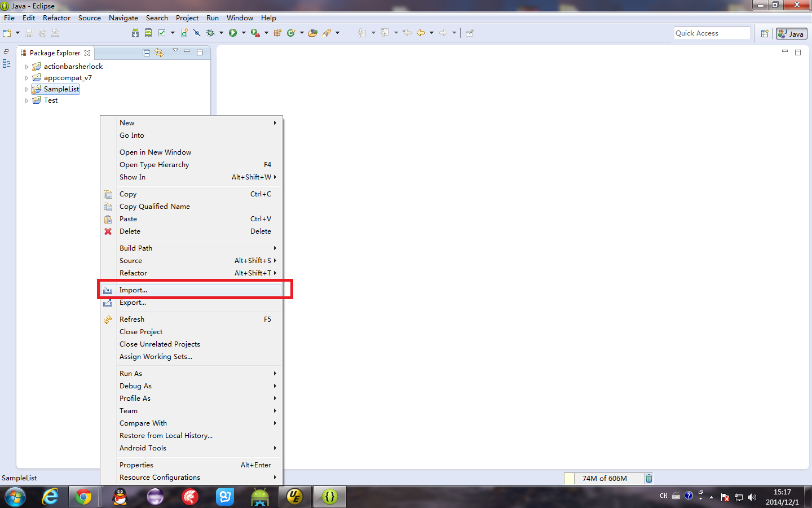Click the Open Perspective icon
This screenshot has height=508, width=812.
(x=765, y=33)
